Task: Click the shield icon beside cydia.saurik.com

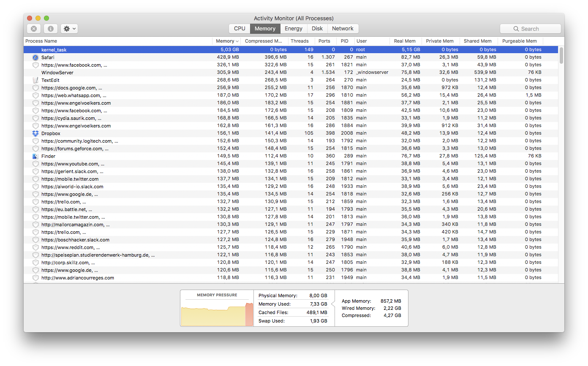Action: point(35,118)
